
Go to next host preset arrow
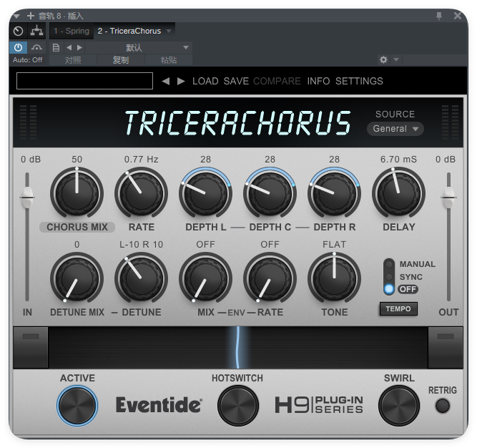(x=79, y=47)
